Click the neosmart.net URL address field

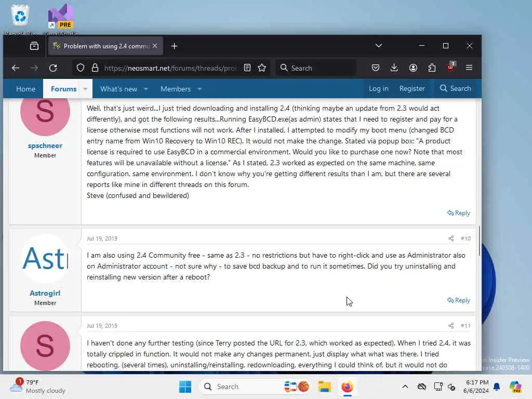tap(170, 68)
